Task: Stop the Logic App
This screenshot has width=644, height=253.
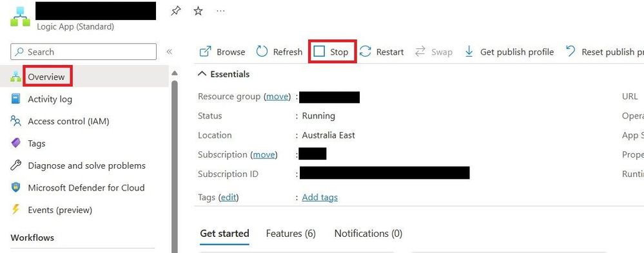Action: pos(332,52)
